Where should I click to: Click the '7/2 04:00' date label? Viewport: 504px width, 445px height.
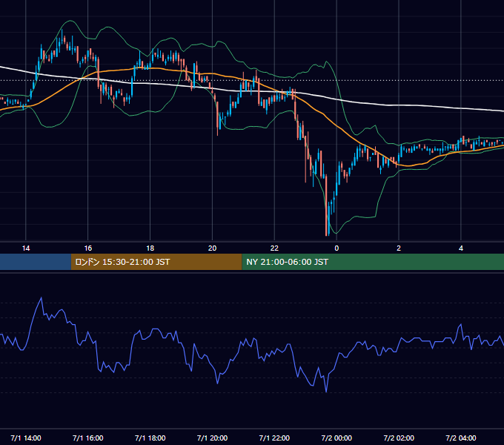tap(461, 438)
